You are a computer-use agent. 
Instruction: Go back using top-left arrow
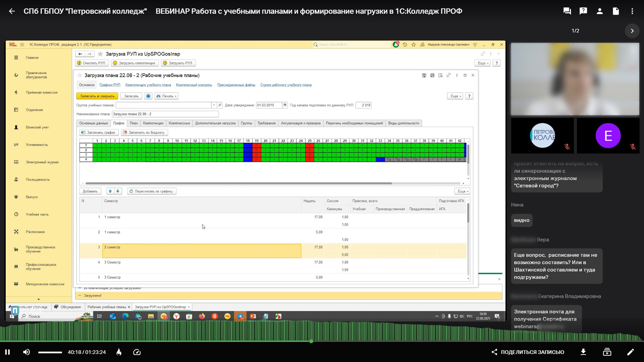point(12,11)
